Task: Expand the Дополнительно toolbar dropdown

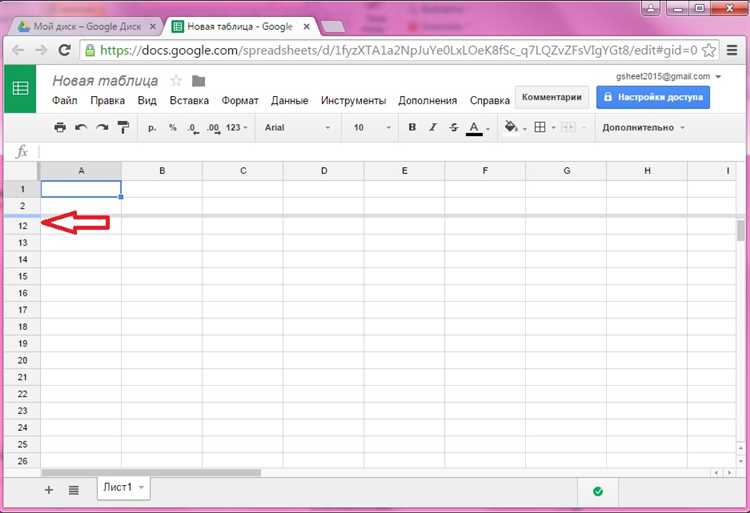Action: click(x=643, y=128)
